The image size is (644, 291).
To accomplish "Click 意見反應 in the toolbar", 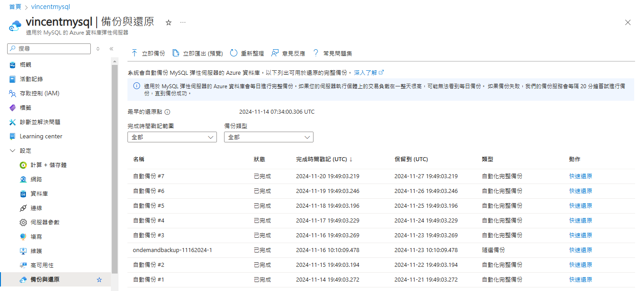I will [x=288, y=53].
